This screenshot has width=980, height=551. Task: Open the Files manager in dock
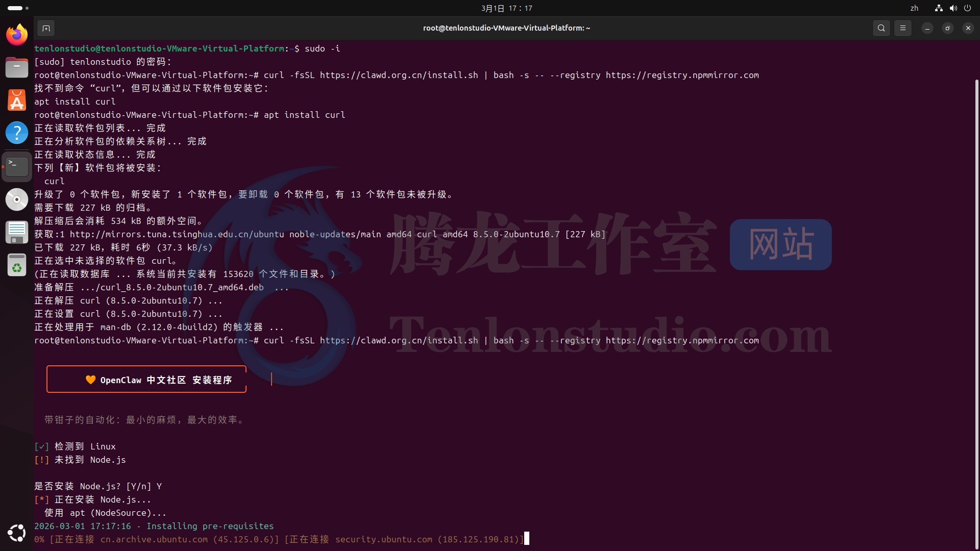(17, 67)
